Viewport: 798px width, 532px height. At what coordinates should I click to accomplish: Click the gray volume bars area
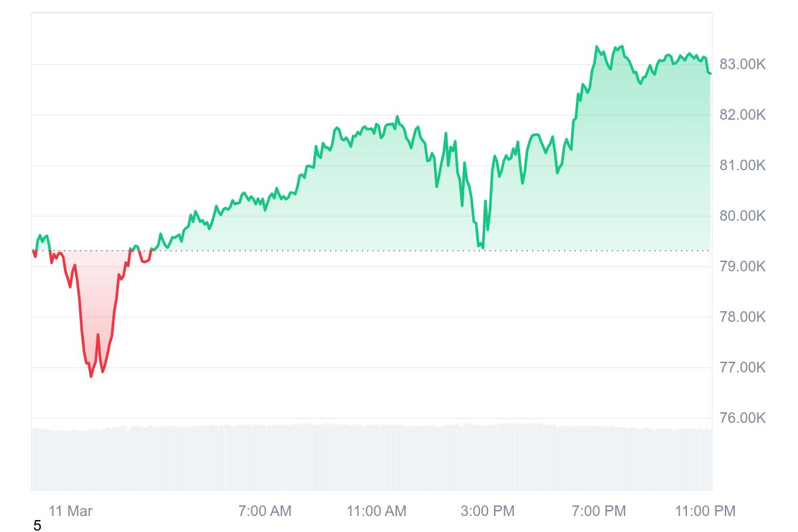click(371, 458)
